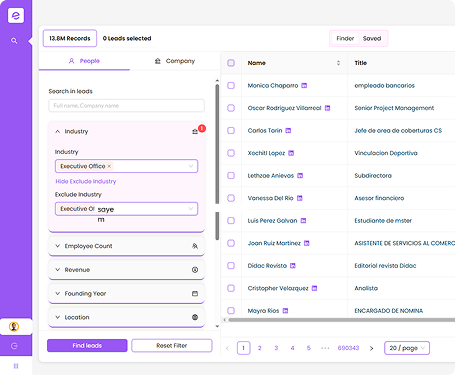Click the table horizontal scrollbar
The image size is (455, 375).
click(341, 320)
